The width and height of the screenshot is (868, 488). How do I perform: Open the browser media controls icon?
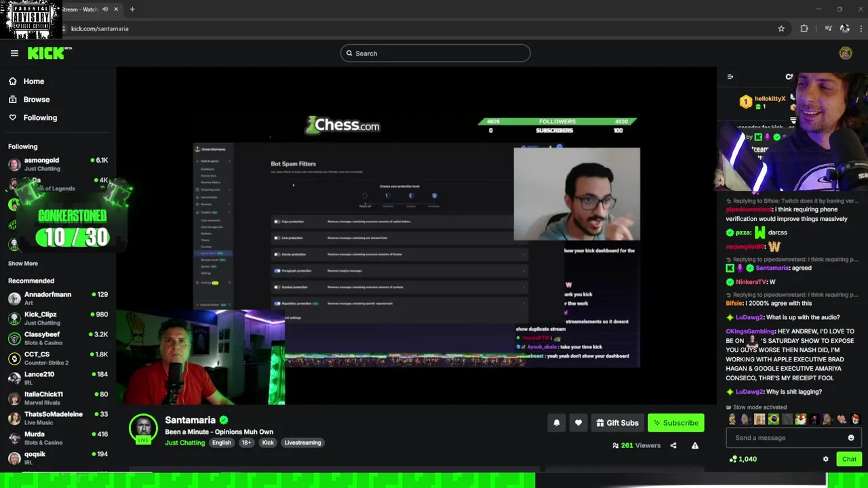[x=828, y=28]
